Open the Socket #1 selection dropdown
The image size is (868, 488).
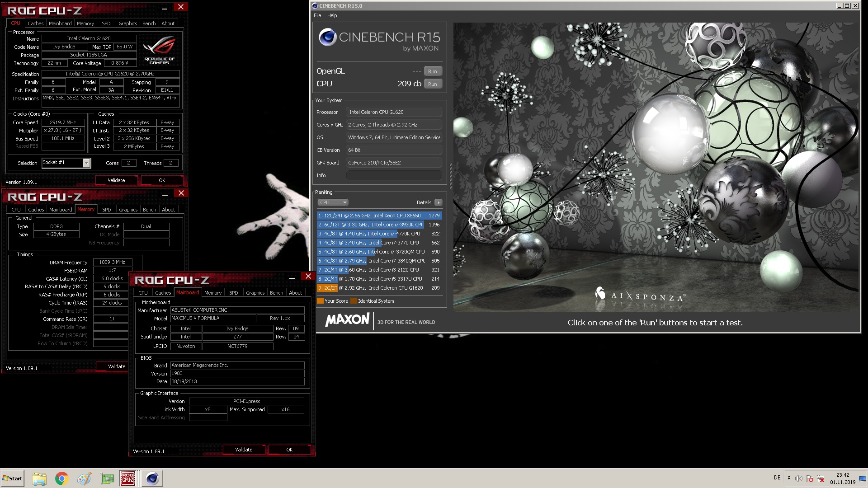[66, 163]
